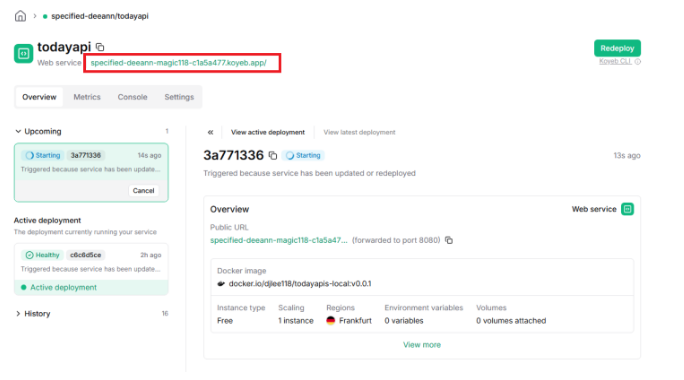
Task: Click the Active deployment green label
Action: point(63,288)
